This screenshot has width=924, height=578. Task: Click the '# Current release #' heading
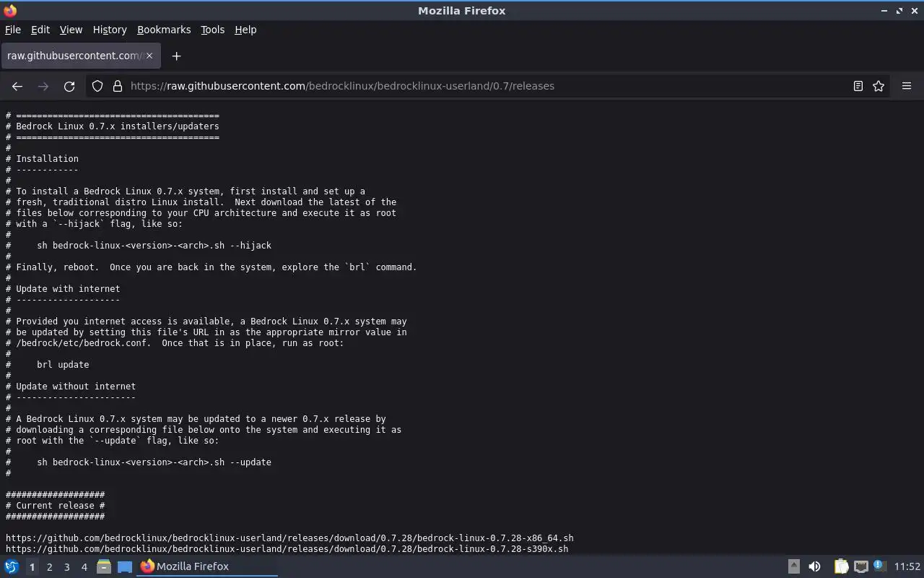point(55,506)
